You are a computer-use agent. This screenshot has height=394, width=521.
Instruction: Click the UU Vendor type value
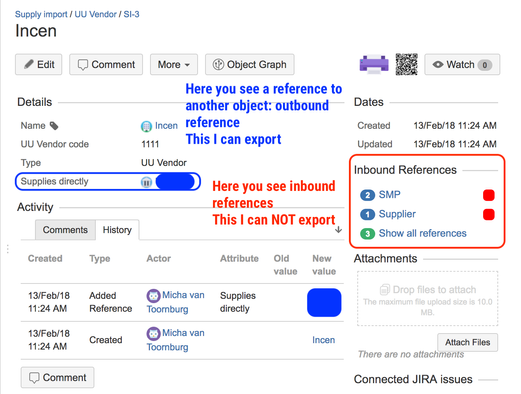[x=164, y=163]
